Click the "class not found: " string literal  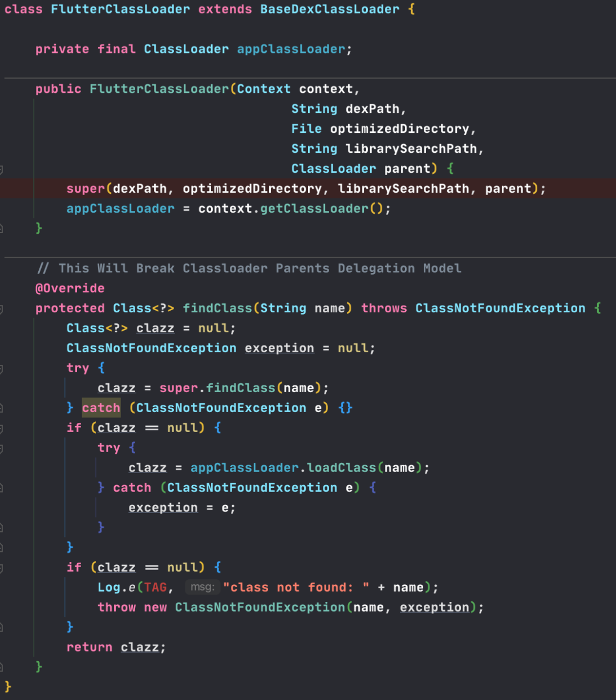[x=295, y=588]
